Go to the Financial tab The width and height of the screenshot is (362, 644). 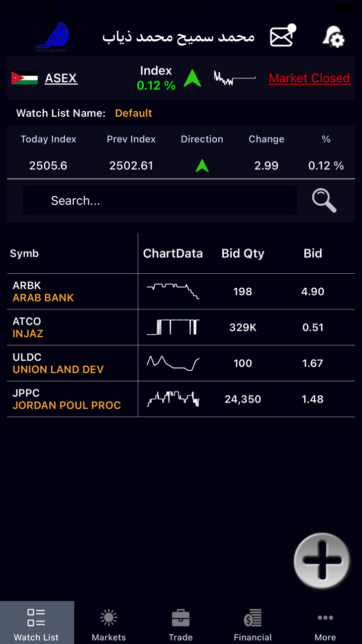252,625
